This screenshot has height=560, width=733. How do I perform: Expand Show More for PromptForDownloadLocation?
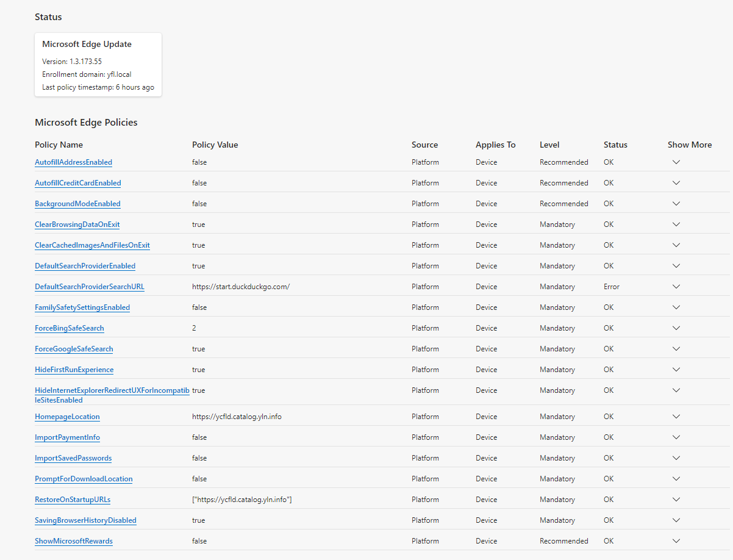pos(676,479)
